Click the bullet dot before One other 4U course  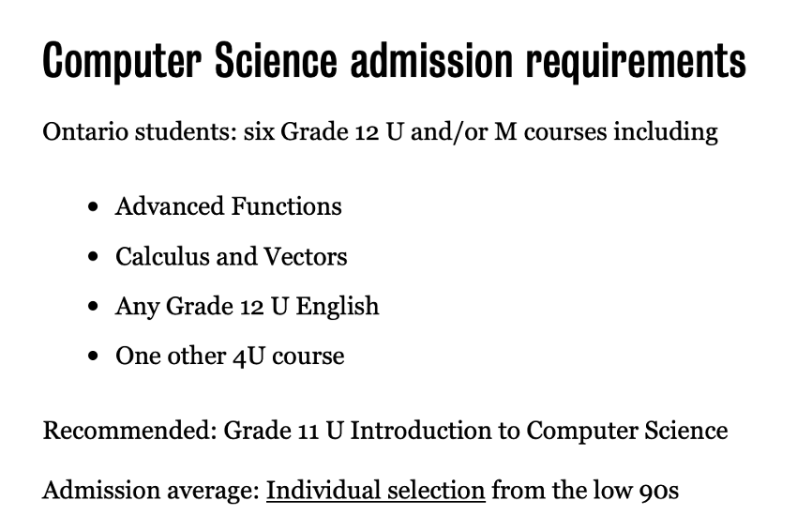pos(93,357)
